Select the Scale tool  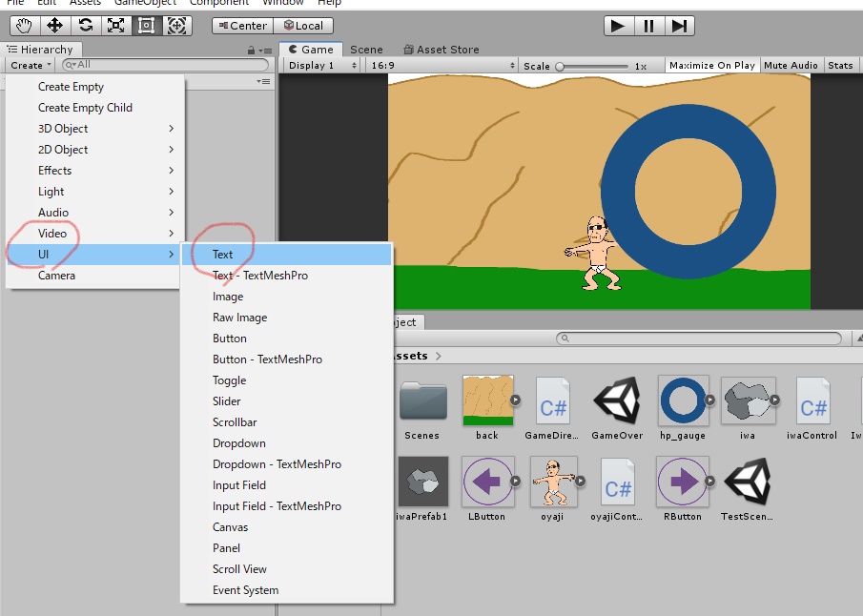[115, 26]
